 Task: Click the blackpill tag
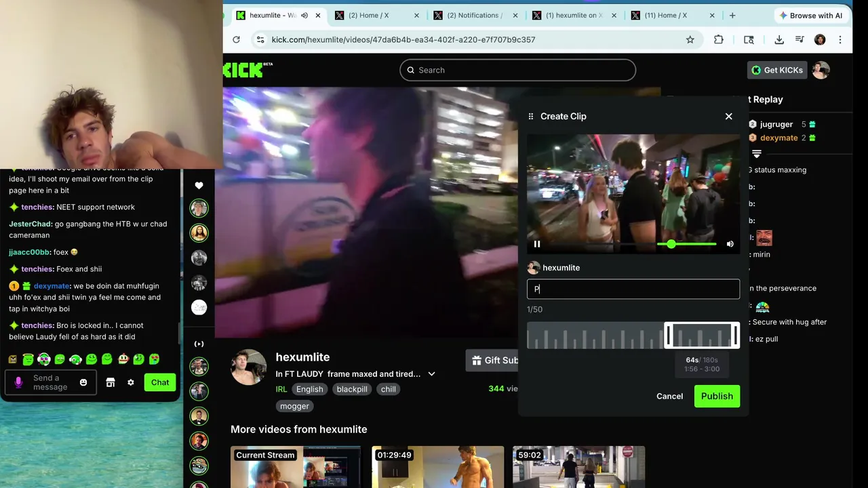352,389
